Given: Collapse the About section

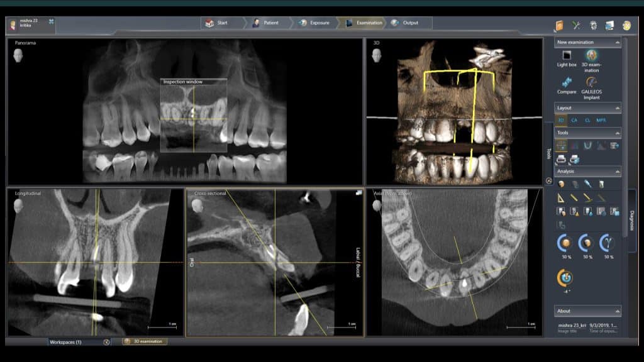Looking at the screenshot, I should click(617, 311).
